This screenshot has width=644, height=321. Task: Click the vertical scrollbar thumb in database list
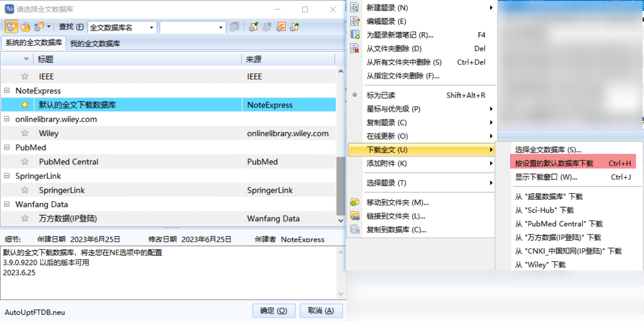[340, 186]
